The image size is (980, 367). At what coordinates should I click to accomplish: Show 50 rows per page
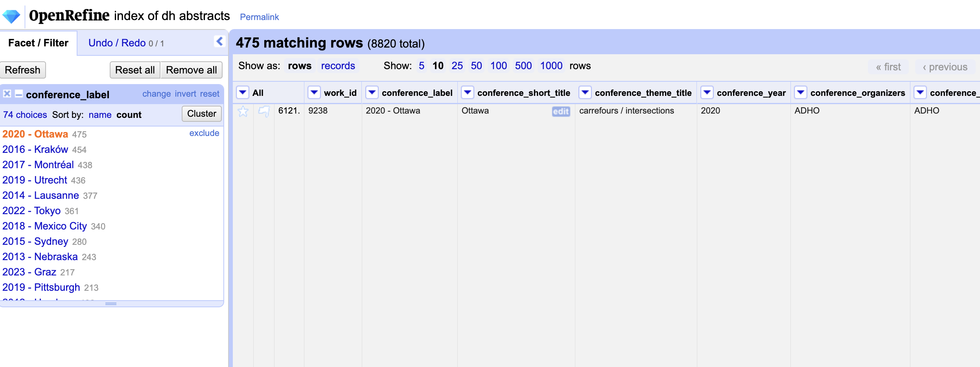(x=476, y=66)
